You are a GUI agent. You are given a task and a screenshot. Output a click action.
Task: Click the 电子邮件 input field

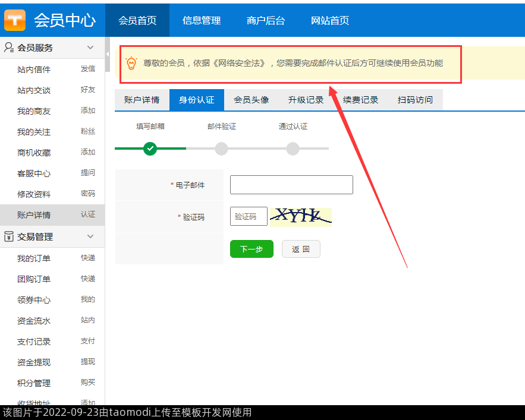point(291,185)
